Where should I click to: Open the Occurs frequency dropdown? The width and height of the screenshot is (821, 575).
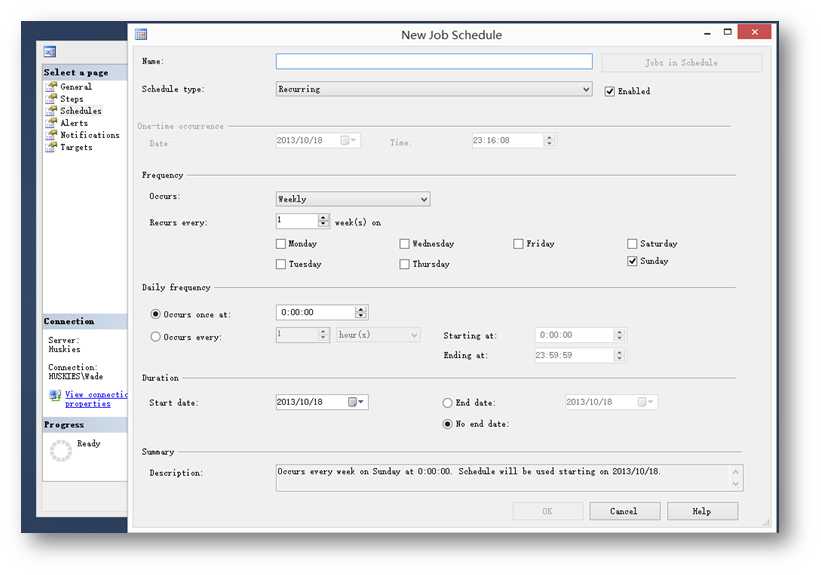[x=353, y=199]
